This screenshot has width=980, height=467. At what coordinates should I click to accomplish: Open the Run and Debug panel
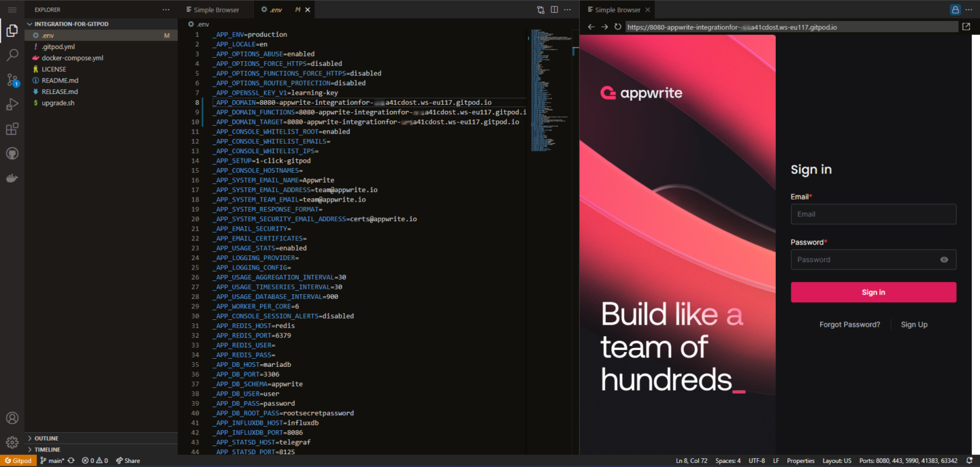coord(12,104)
